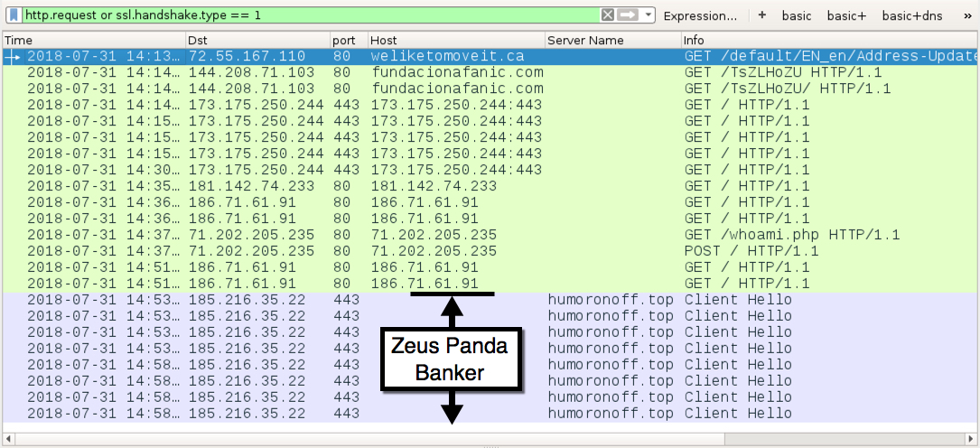Sort by the Server Name column header

click(612, 40)
